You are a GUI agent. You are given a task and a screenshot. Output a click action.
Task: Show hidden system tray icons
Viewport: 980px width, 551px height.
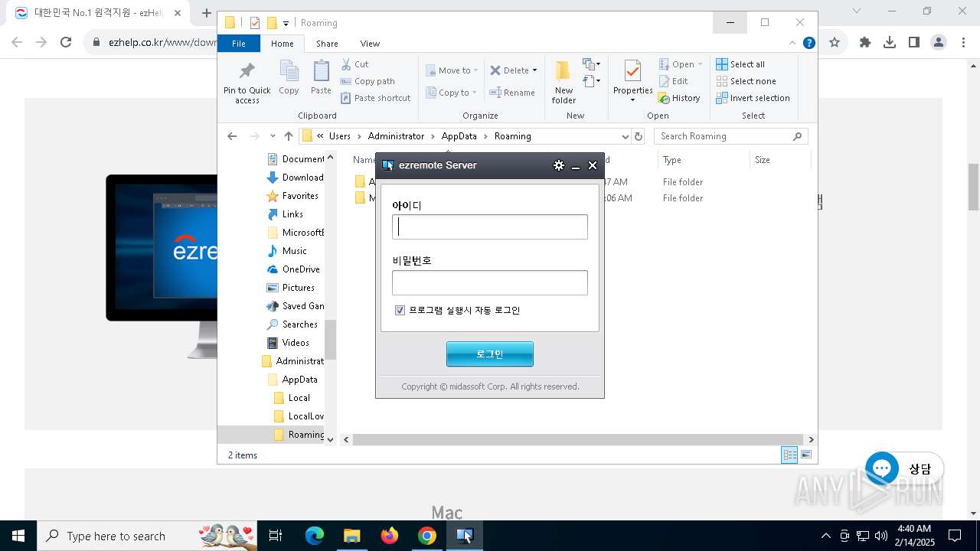coord(825,536)
